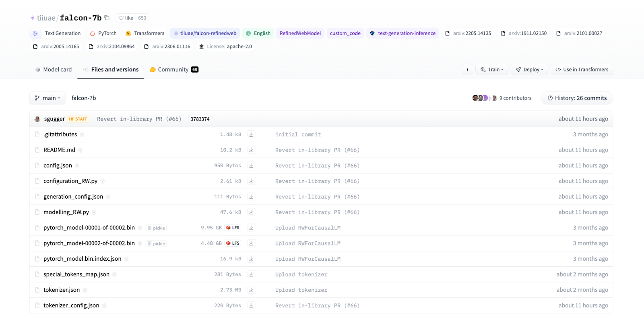Expand the Deploy dropdown menu

pos(529,70)
